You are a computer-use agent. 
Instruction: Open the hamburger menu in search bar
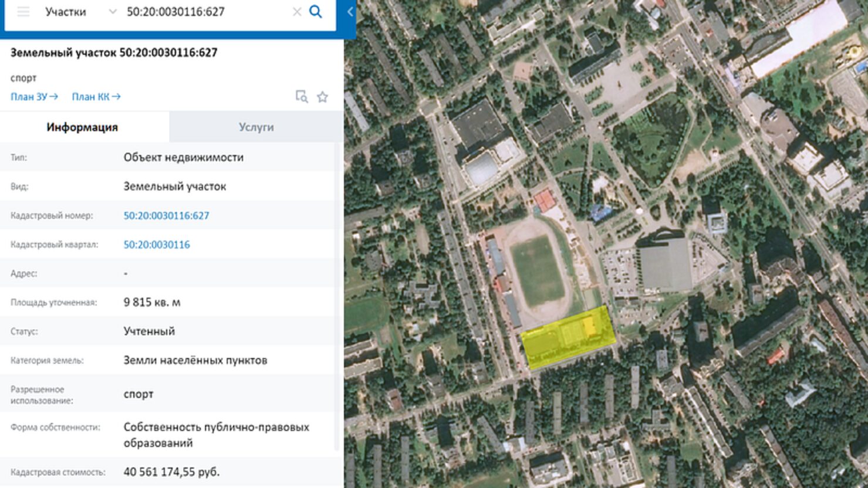click(x=23, y=12)
